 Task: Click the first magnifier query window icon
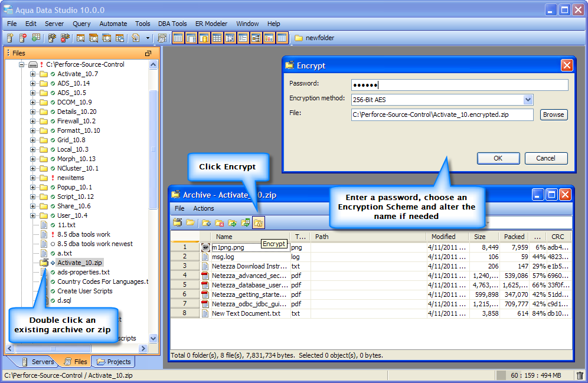[80, 38]
